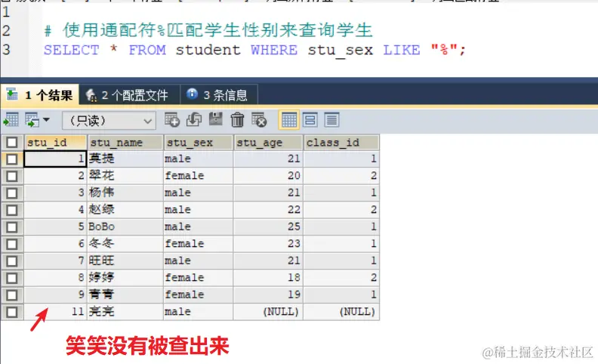The width and height of the screenshot is (598, 364).
Task: Click the SELECT keyword in editor
Action: tap(71, 50)
